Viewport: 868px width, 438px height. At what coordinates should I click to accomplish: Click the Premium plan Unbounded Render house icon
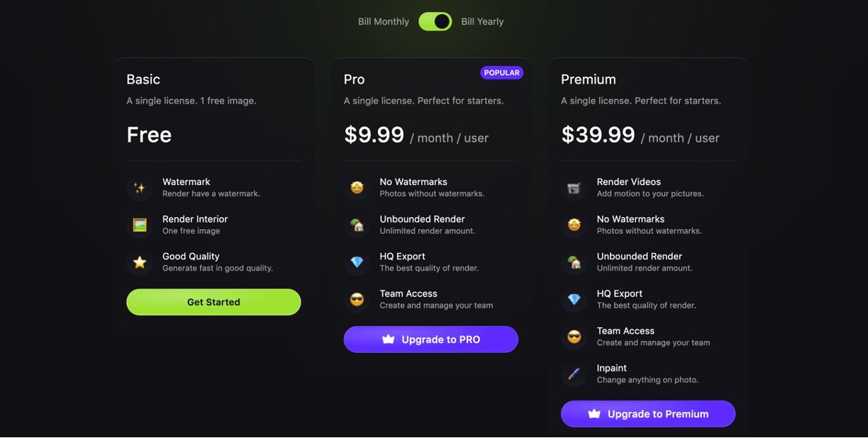click(x=574, y=262)
